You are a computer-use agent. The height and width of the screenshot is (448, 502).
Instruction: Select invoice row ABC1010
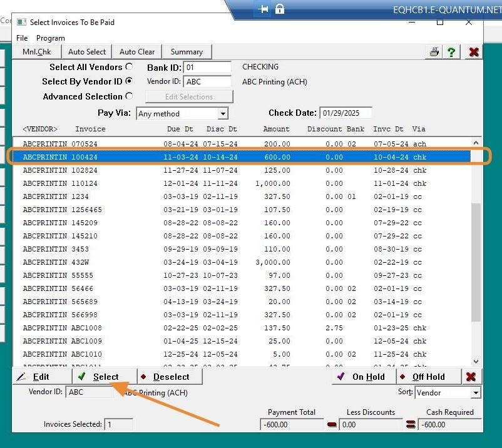pyautogui.click(x=242, y=354)
